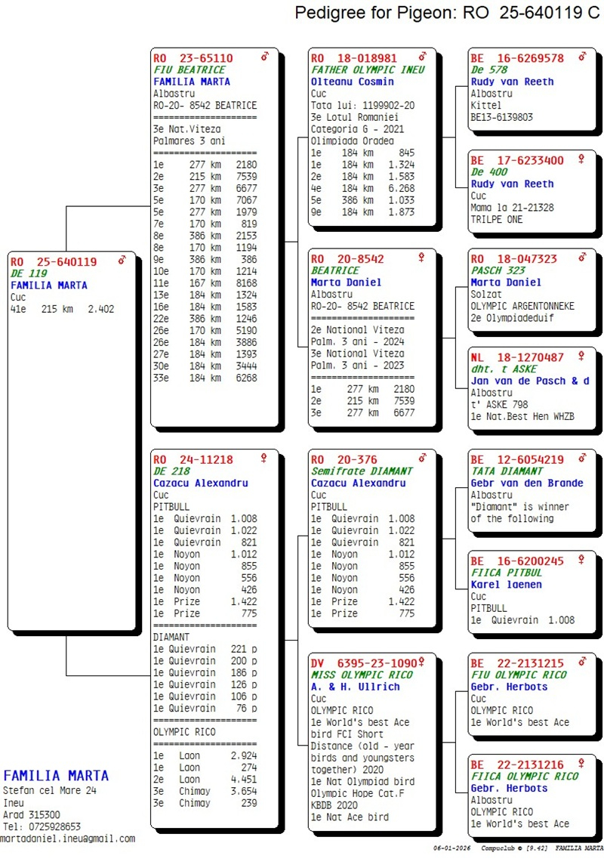
Task: Click female symbol on DV 6395-23-1090 card
Action: click(x=423, y=662)
